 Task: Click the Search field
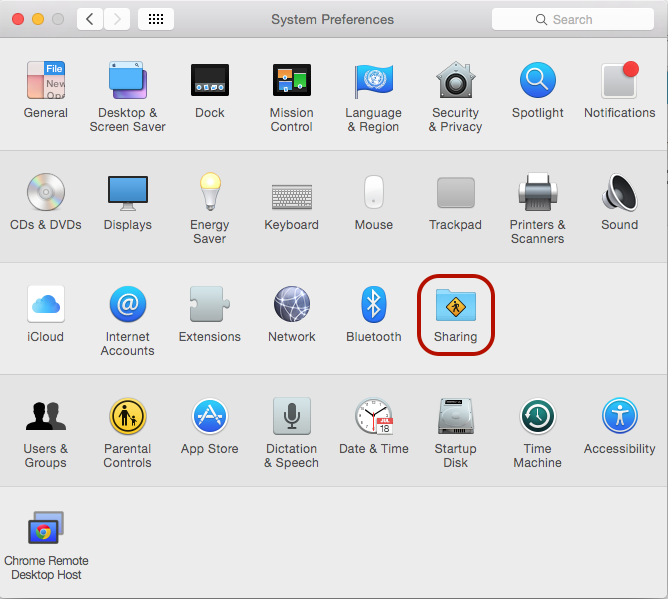573,19
